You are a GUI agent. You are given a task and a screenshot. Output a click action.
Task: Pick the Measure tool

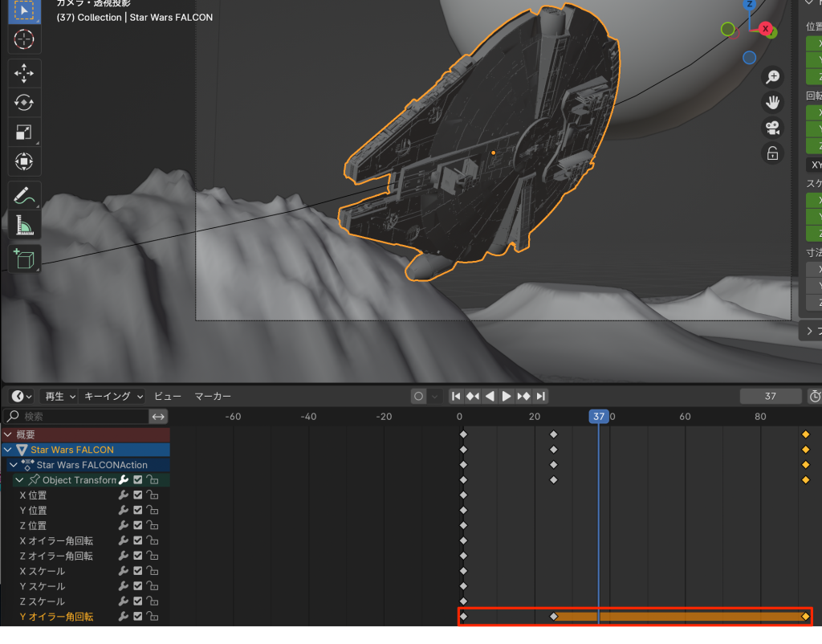coord(24,226)
